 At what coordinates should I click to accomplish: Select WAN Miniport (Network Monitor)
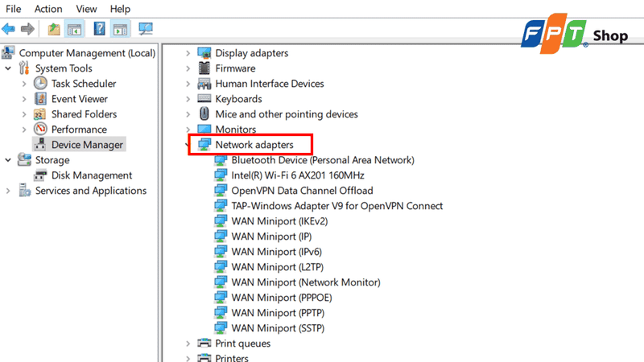point(306,282)
